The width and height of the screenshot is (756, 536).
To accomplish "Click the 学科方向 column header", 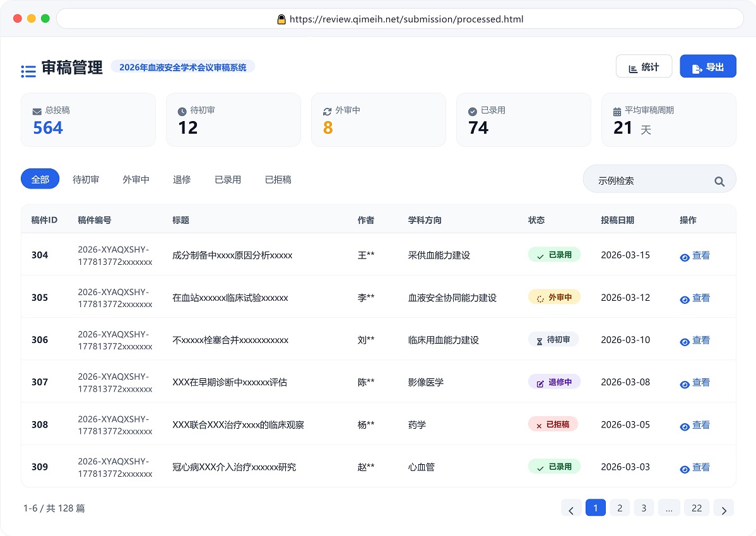I will point(425,220).
